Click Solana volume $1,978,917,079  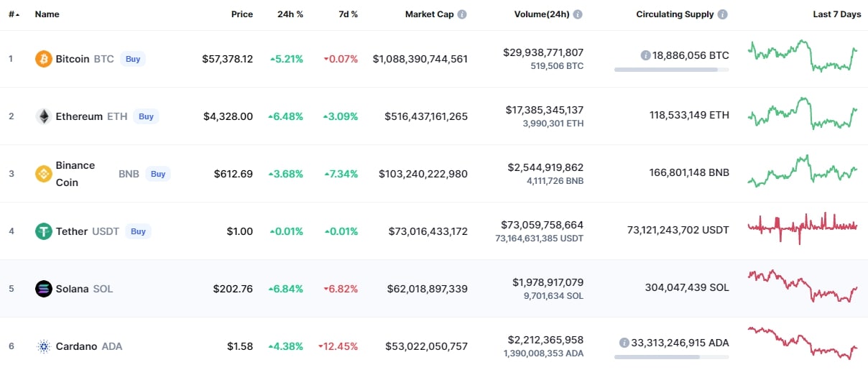(548, 282)
